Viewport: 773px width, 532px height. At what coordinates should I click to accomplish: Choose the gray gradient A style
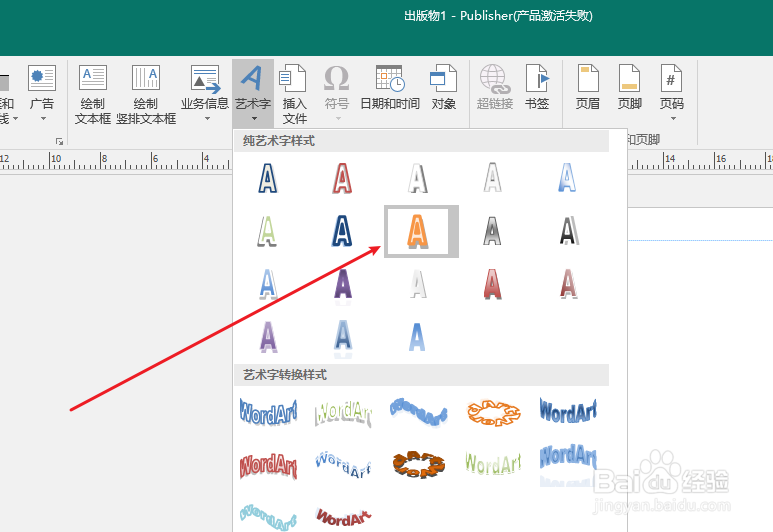[x=492, y=231]
